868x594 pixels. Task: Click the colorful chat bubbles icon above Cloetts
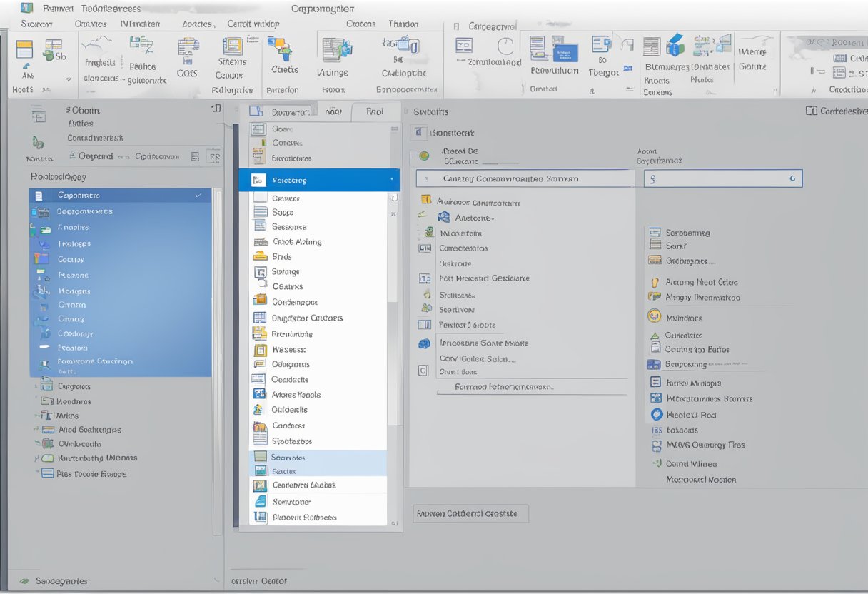click(x=279, y=49)
